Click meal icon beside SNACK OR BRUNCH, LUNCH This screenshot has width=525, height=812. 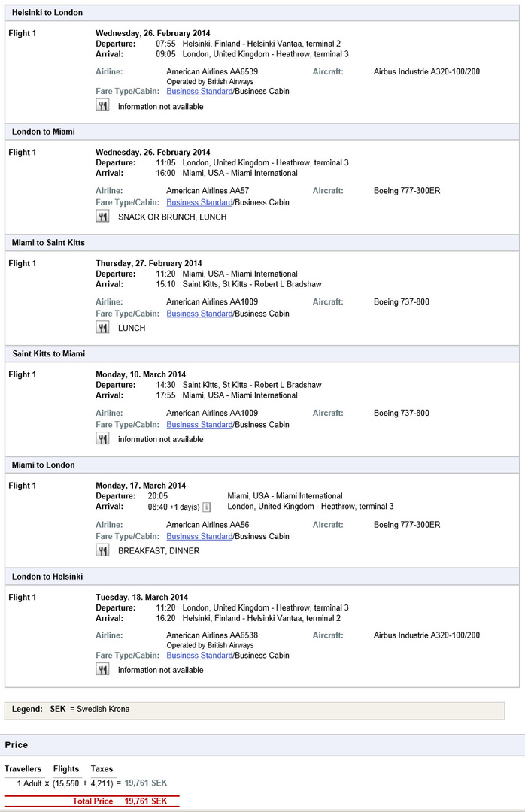click(x=103, y=217)
